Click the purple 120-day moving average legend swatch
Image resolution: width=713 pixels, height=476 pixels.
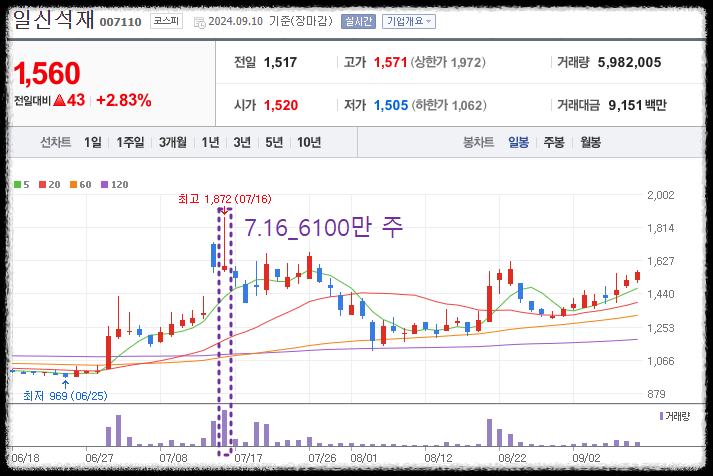(105, 185)
